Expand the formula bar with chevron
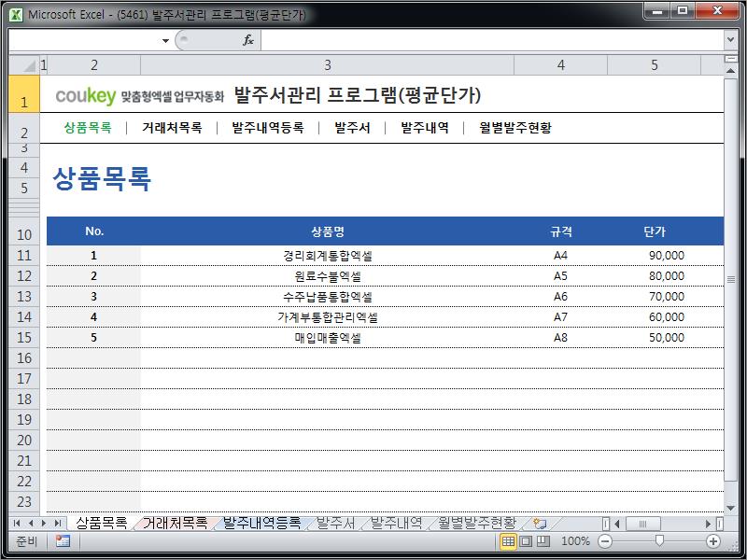Image resolution: width=747 pixels, height=560 pixels. [x=730, y=40]
